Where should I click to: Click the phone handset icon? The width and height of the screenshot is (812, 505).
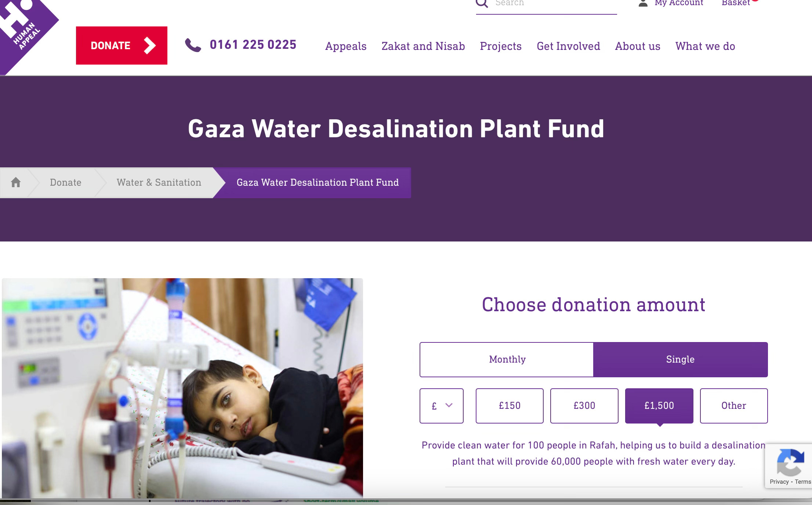[193, 45]
